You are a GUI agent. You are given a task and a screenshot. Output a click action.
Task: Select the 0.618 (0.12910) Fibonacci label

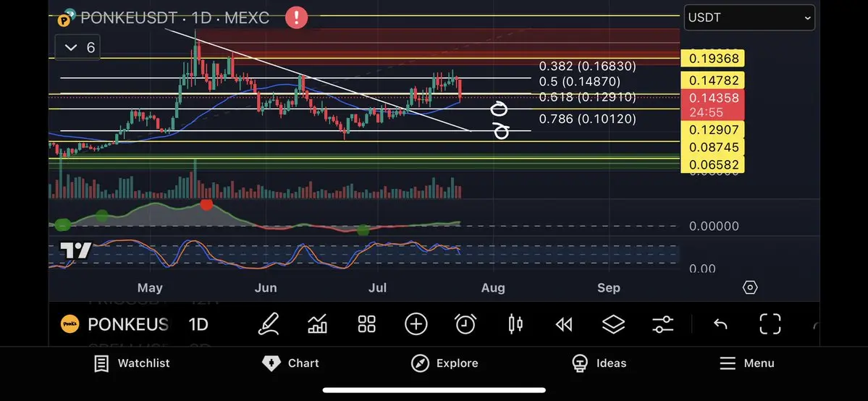[x=587, y=98]
